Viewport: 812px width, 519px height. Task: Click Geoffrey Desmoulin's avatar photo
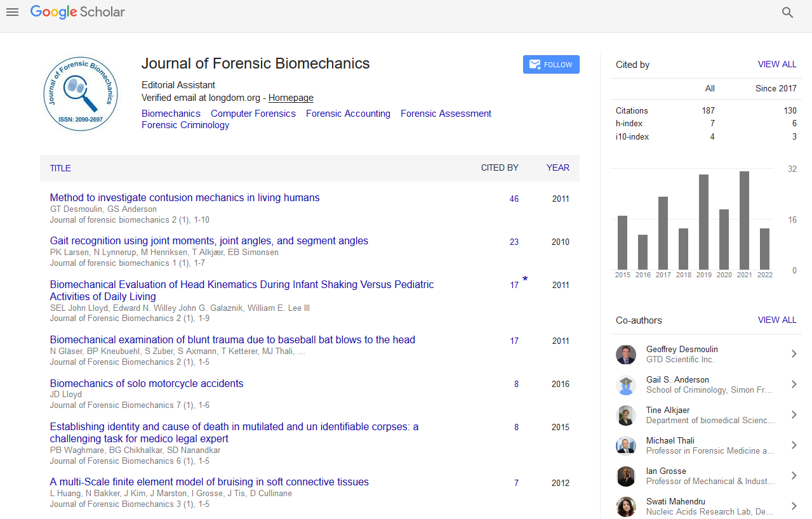(626, 354)
